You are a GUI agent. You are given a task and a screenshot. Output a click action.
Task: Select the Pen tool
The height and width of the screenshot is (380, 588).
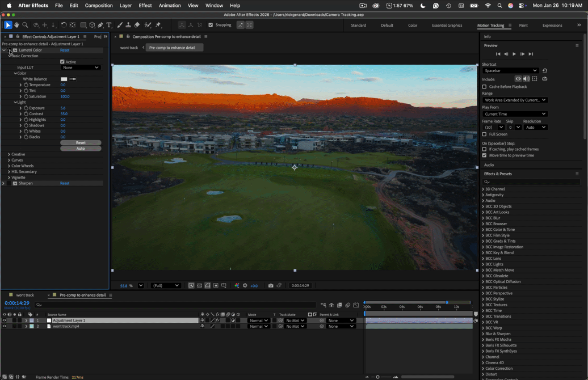(100, 25)
